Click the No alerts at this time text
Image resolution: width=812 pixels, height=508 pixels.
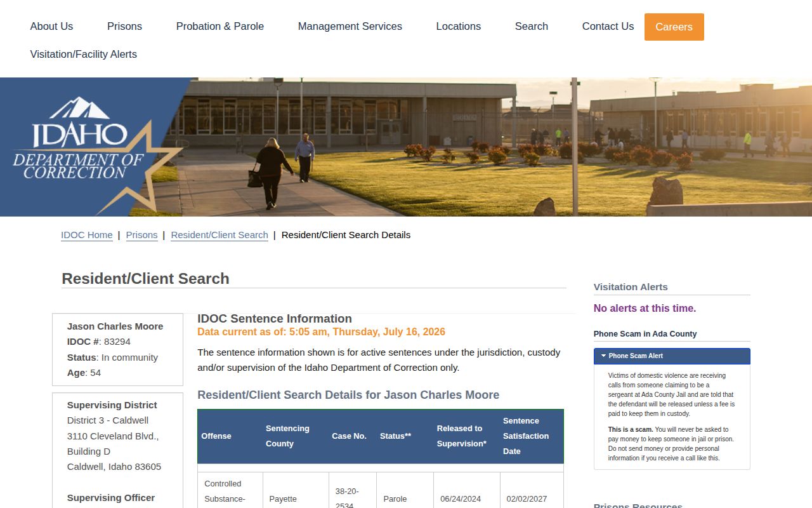coord(645,309)
